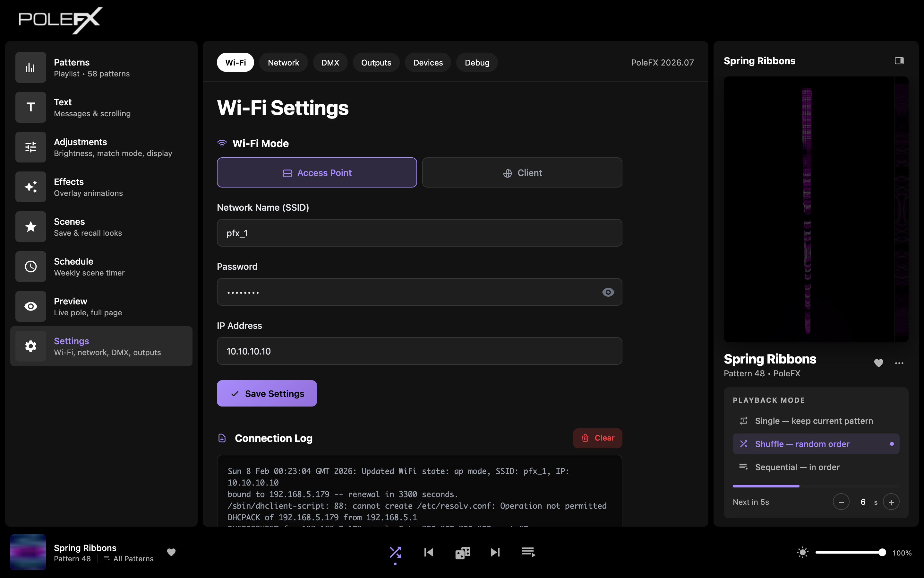Skip to next pattern

[x=495, y=552]
